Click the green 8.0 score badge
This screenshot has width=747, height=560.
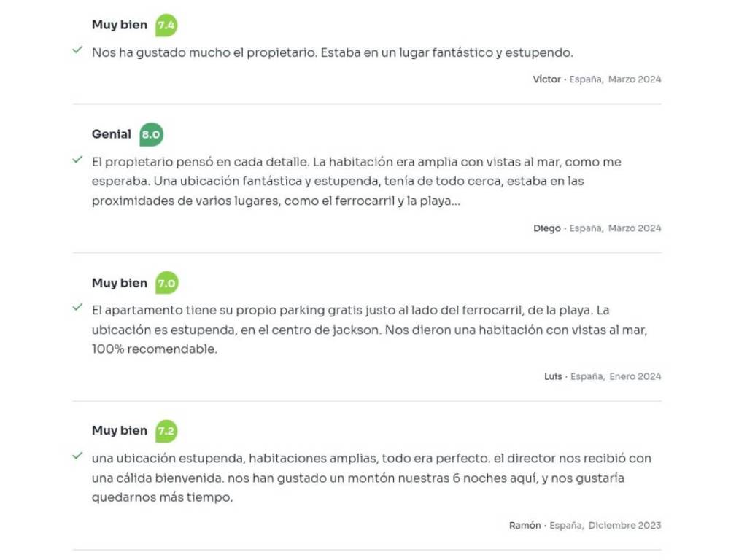click(x=151, y=134)
